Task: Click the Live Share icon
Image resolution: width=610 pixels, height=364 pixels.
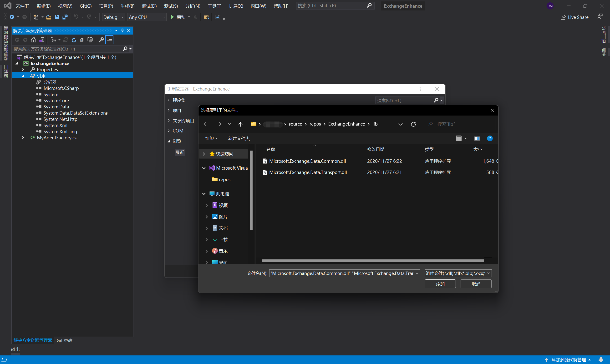Action: 563,17
